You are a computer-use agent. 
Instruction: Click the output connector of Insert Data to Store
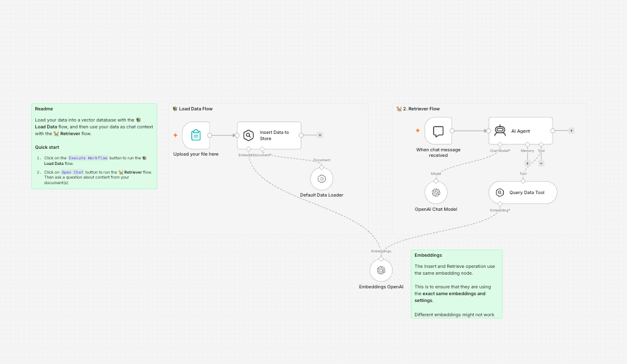pyautogui.click(x=301, y=135)
